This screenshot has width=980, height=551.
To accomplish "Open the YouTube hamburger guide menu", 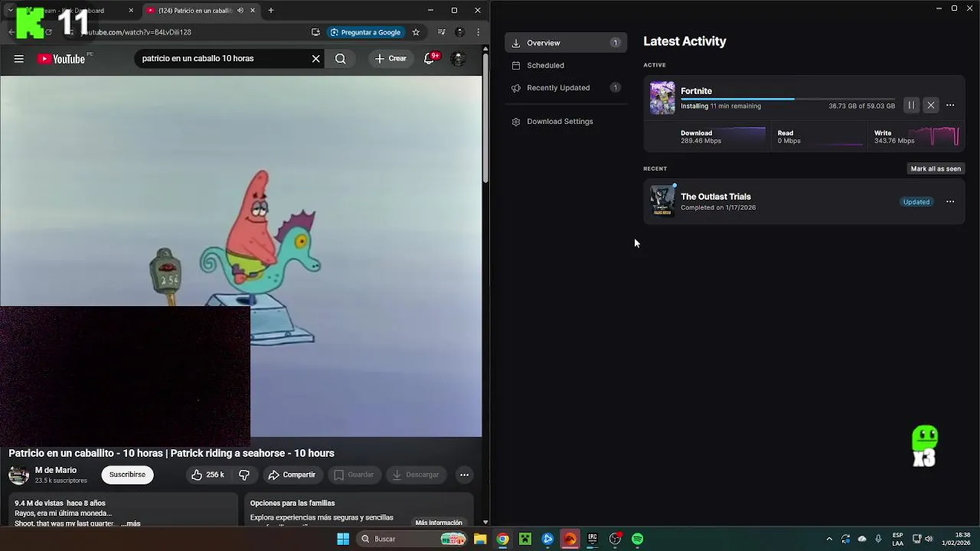I will click(18, 59).
